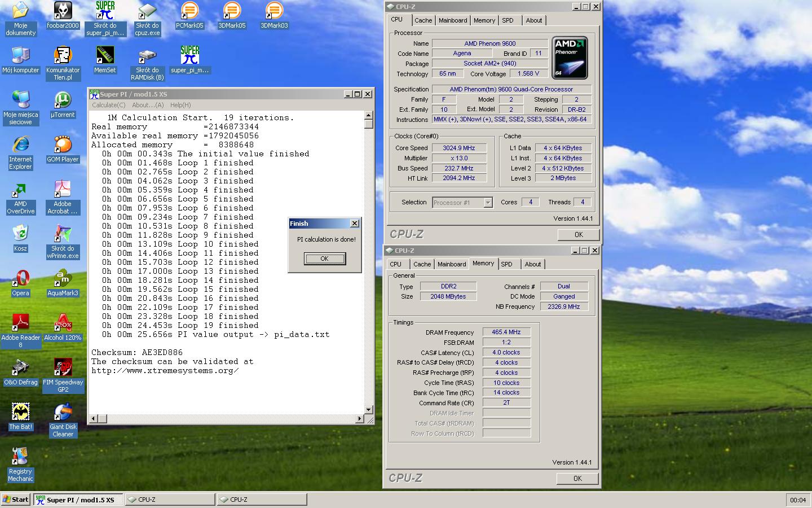Click Super PI horizontal scrollbar right arrow
The width and height of the screenshot is (812, 508).
click(x=360, y=419)
